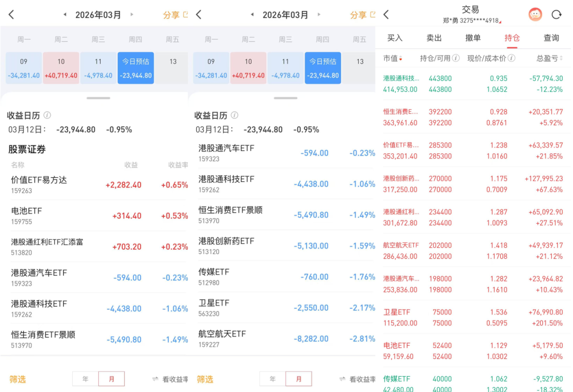
Task: Select 月 monthly view on middle calendar
Action: [x=299, y=379]
